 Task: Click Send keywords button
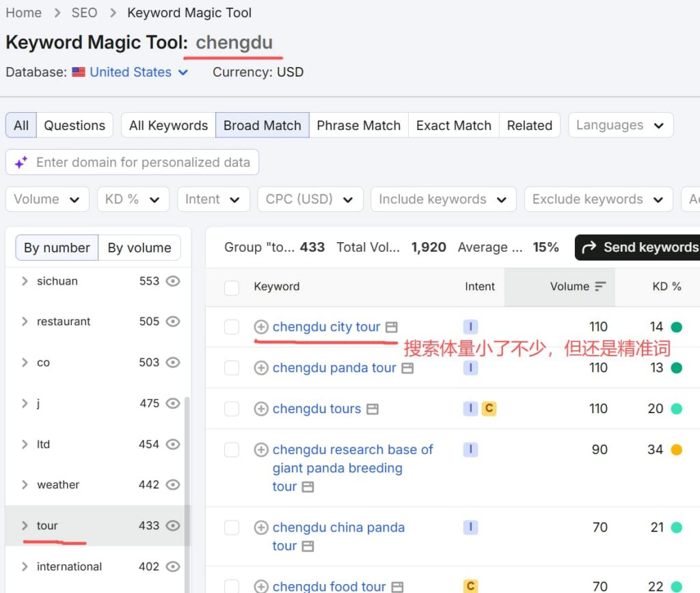638,248
